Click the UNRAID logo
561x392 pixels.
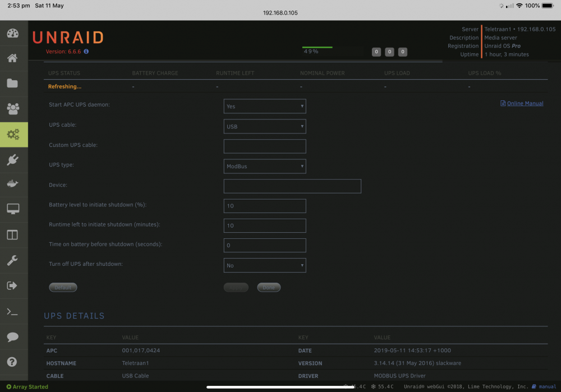click(x=68, y=38)
